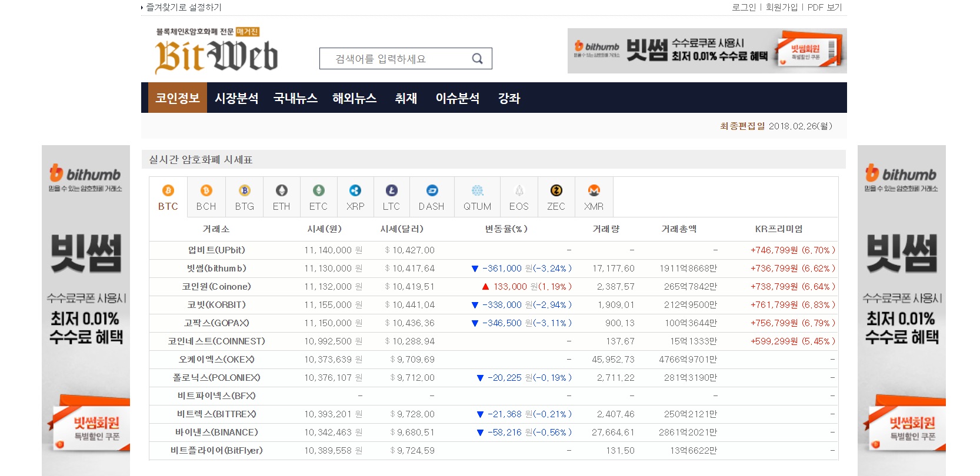This screenshot has width=980, height=476.
Task: Click the 시세(원) column header
Action: (325, 229)
